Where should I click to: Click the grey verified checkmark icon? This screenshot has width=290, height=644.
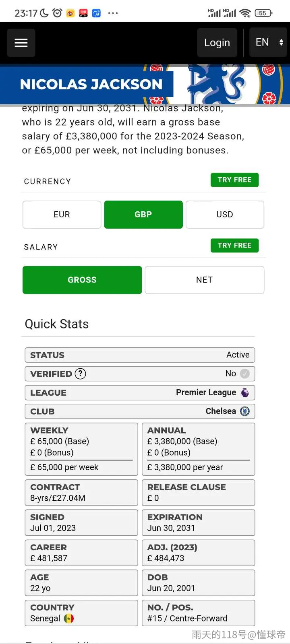245,374
